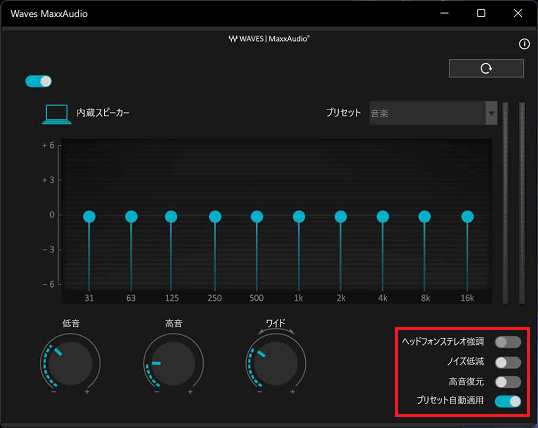
Task: Click the minus sign under treble knob
Action: [x=157, y=392]
